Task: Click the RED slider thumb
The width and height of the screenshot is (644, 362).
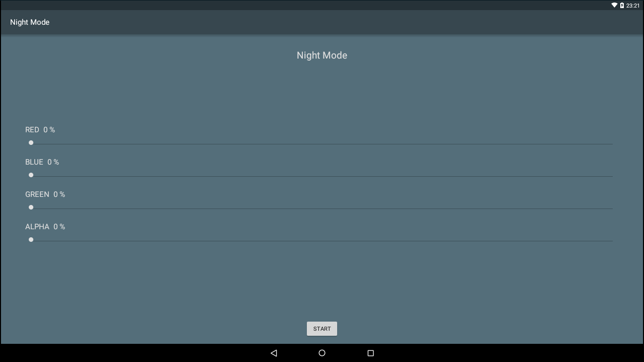Action: click(x=31, y=143)
